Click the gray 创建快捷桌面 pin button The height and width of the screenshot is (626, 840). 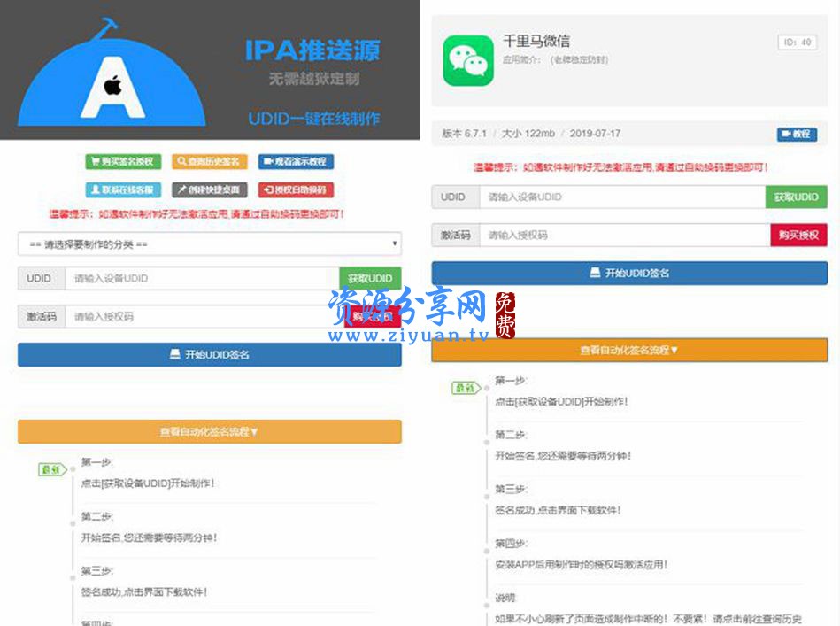(x=210, y=189)
